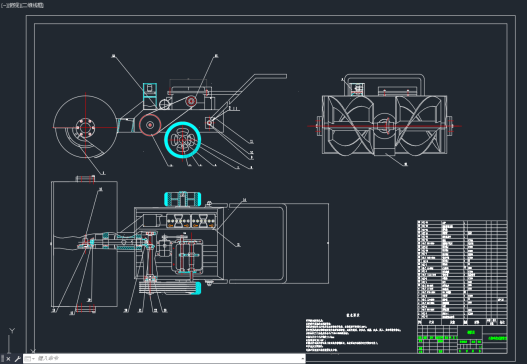Image resolution: width=527 pixels, height=364 pixels.
Task: Expand command history arrow at command line end
Action: (303, 359)
